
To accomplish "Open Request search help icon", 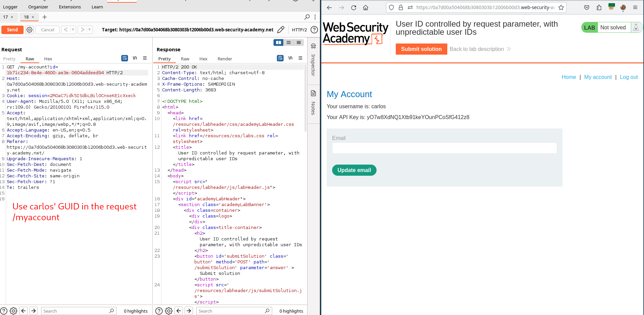I will (4, 311).
